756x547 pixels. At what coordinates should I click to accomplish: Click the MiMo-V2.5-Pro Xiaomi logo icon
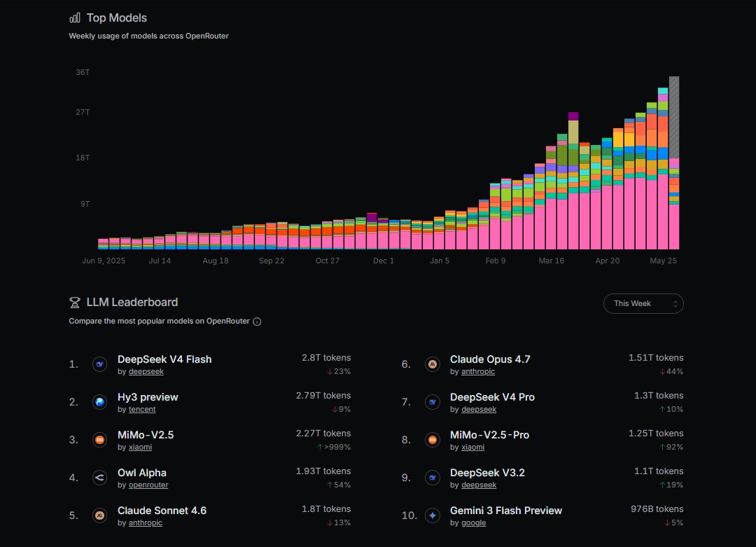(x=433, y=440)
